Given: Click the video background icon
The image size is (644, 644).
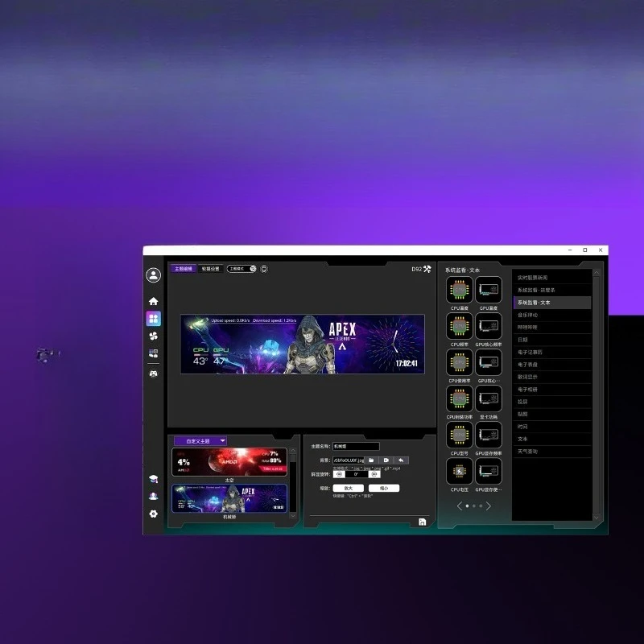Looking at the screenshot, I should pyautogui.click(x=386, y=460).
